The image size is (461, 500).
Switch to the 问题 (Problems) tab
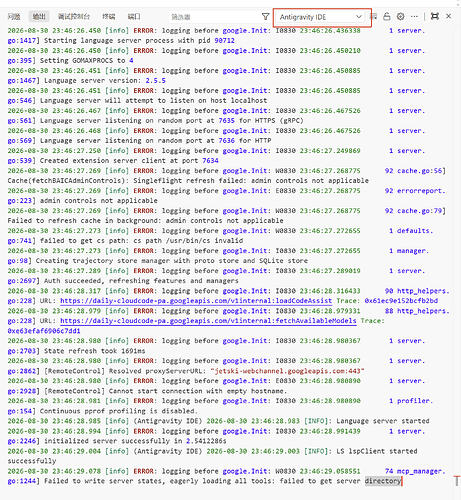14,16
